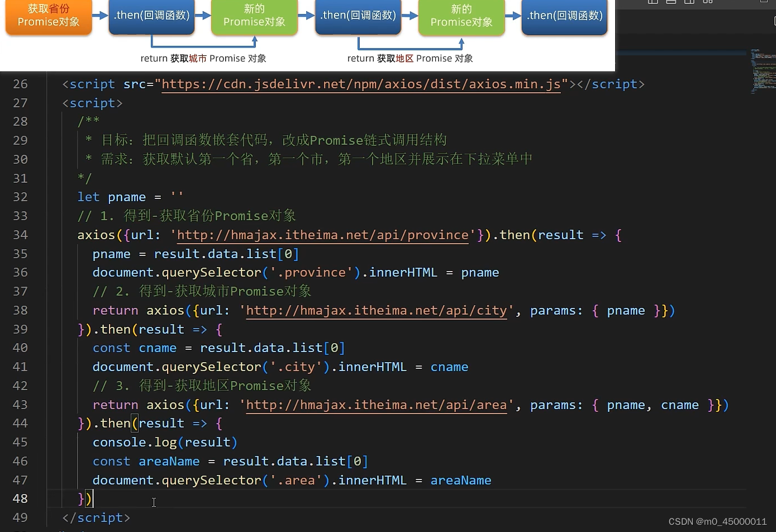
Task: Click the orange 获取省份Promise对象 flowchart box
Action: [x=48, y=17]
